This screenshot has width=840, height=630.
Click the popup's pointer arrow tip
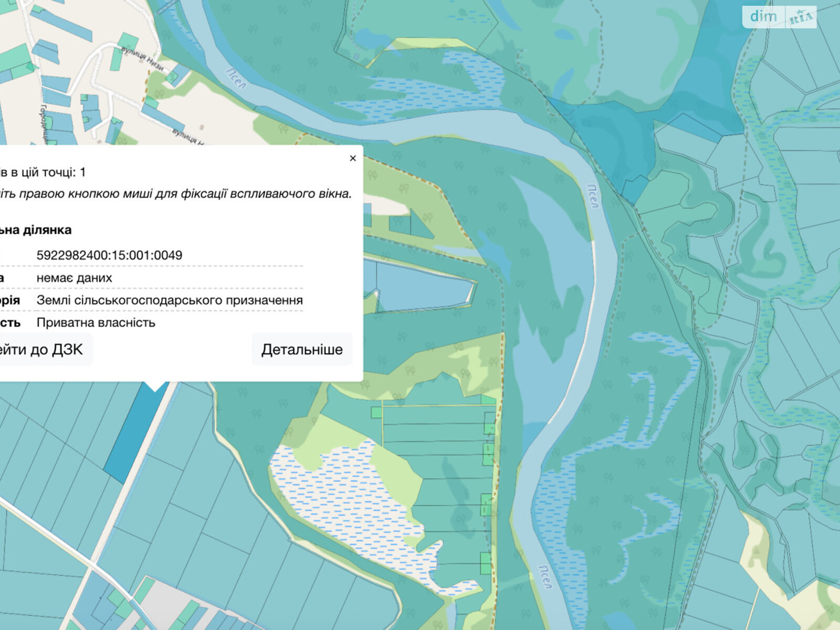[x=155, y=390]
